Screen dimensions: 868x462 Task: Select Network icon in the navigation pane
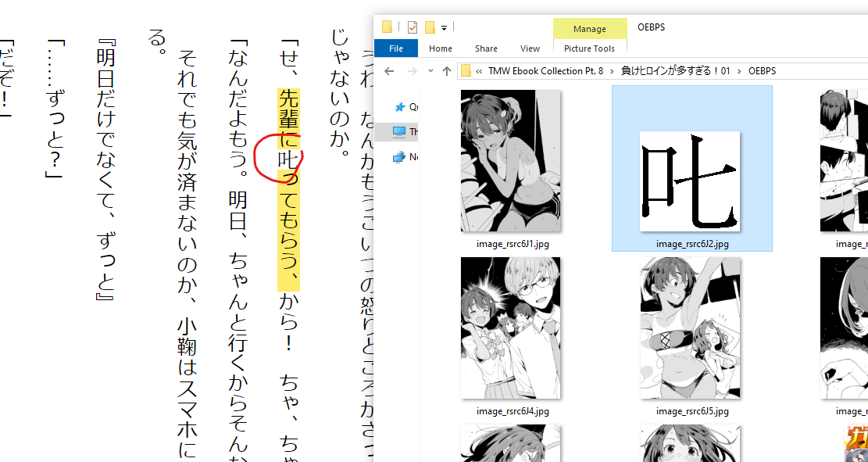(x=399, y=157)
